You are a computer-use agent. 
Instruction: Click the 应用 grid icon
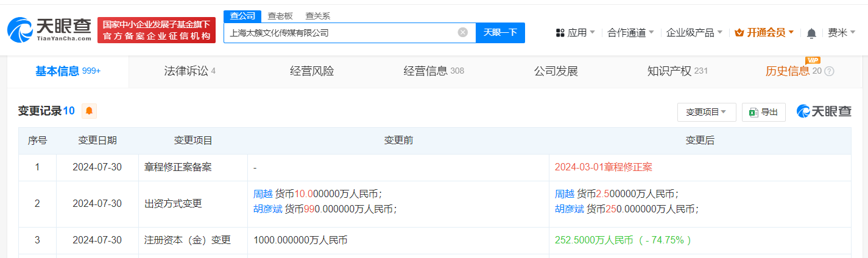560,33
